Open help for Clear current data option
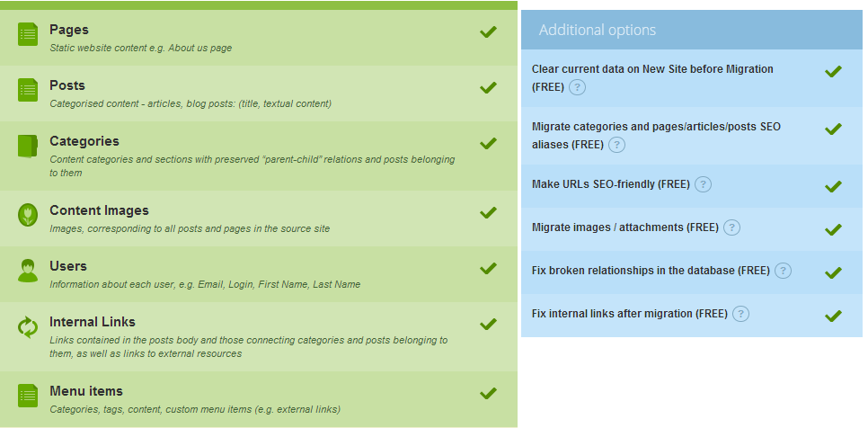 (578, 87)
